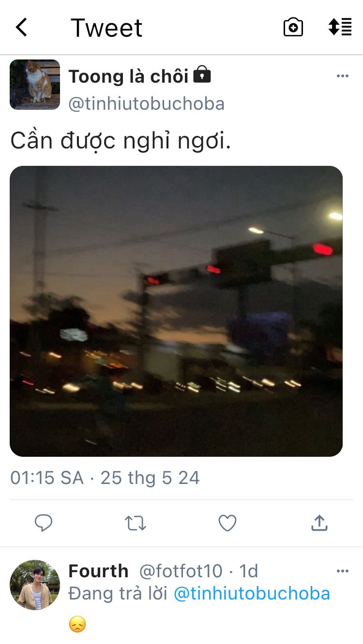This screenshot has width=363, height=644.
Task: Tap the 01:15 SA timestamp
Action: pyautogui.click(x=47, y=478)
